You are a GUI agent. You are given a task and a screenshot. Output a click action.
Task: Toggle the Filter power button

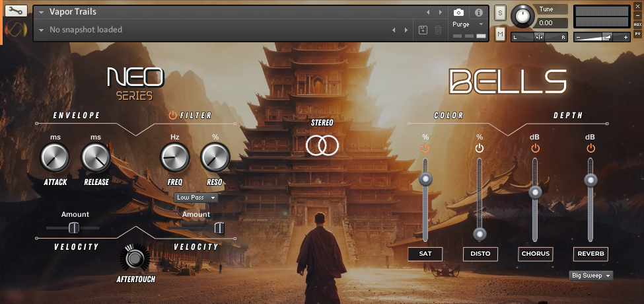tap(173, 115)
